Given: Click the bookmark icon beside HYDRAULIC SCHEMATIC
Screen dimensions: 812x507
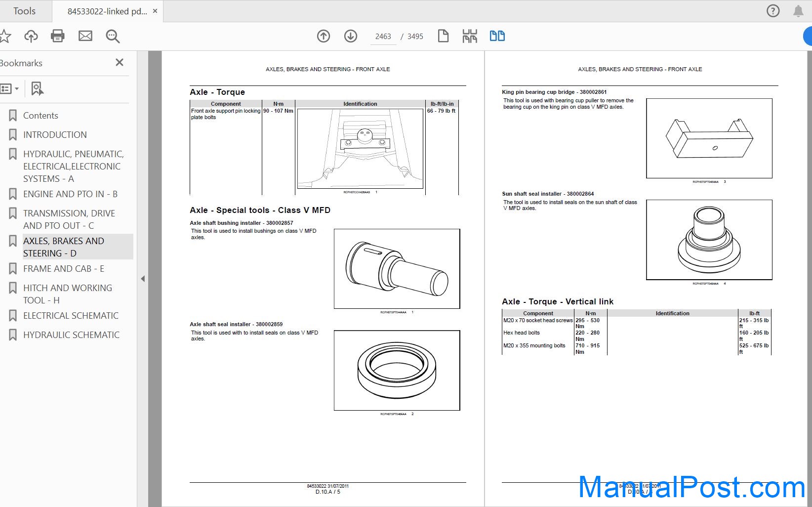Looking at the screenshot, I should (13, 335).
